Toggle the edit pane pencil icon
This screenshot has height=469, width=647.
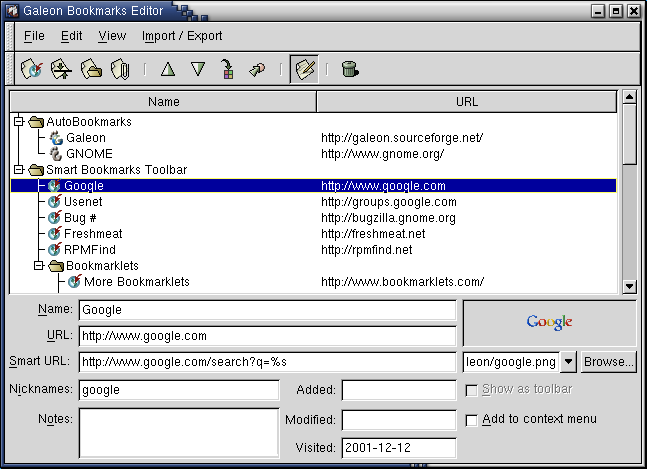click(305, 69)
